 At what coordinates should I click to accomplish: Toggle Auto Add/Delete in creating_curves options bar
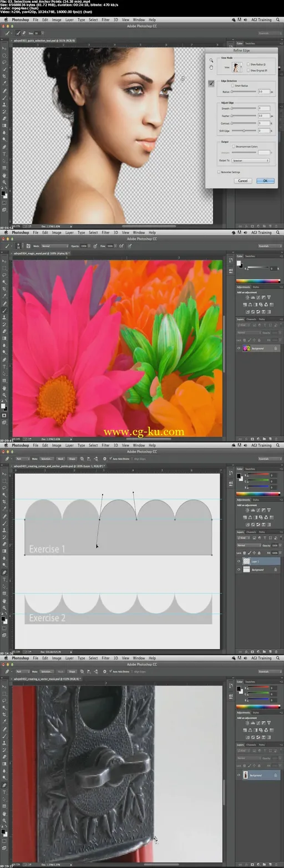point(110,458)
